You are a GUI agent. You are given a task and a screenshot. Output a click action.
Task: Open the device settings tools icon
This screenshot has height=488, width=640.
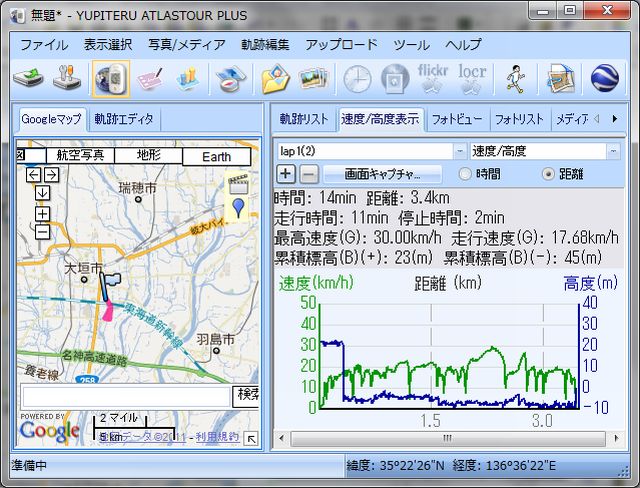pyautogui.click(x=67, y=78)
